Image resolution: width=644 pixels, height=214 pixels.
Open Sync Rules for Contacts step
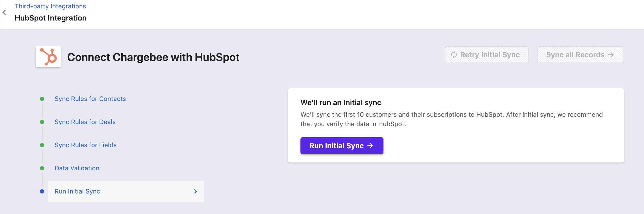(x=90, y=99)
